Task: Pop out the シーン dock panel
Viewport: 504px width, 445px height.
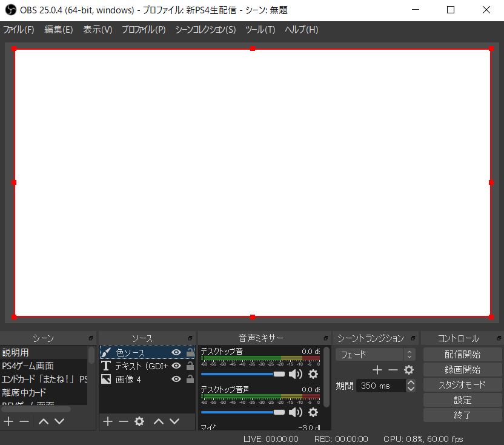Action: click(91, 338)
